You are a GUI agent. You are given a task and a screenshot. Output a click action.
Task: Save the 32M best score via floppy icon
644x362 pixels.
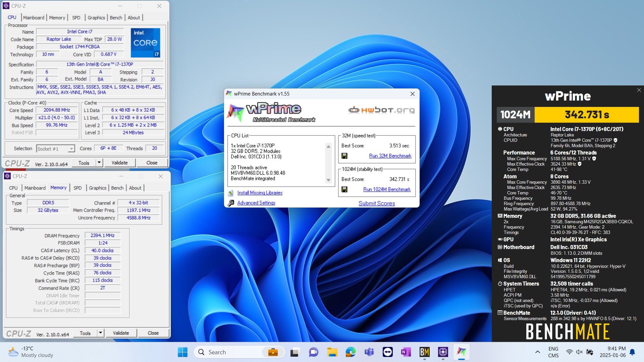(344, 156)
